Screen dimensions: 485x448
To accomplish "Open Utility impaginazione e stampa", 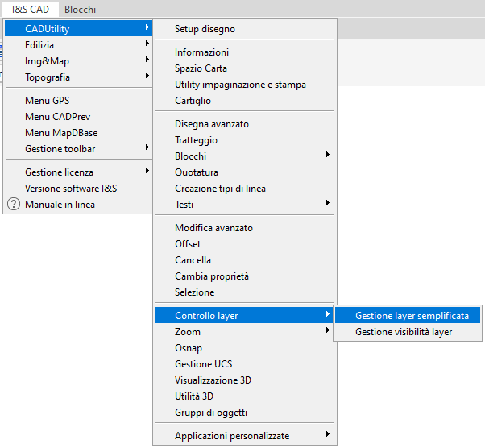I will (245, 85).
